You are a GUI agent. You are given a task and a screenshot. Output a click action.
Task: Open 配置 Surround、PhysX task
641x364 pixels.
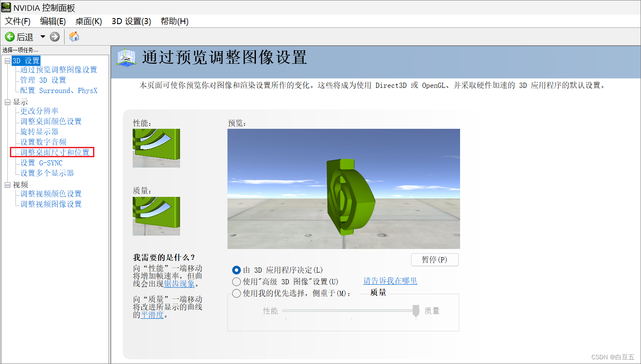(59, 90)
